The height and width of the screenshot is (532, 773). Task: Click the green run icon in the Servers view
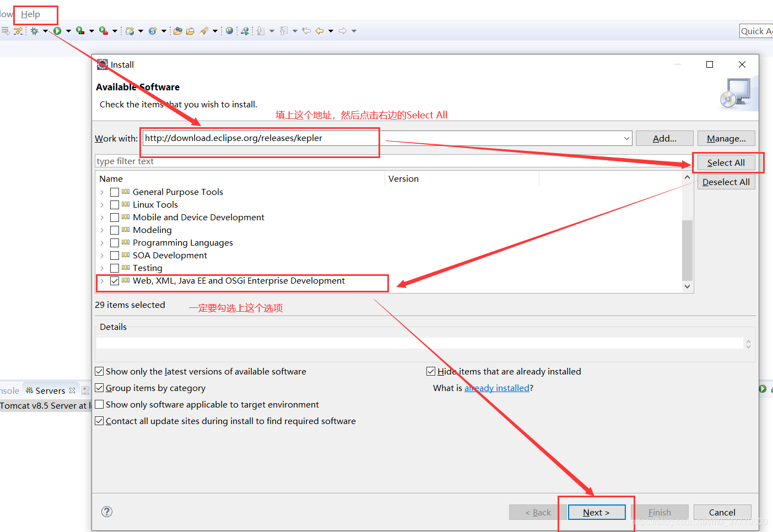[x=763, y=389]
